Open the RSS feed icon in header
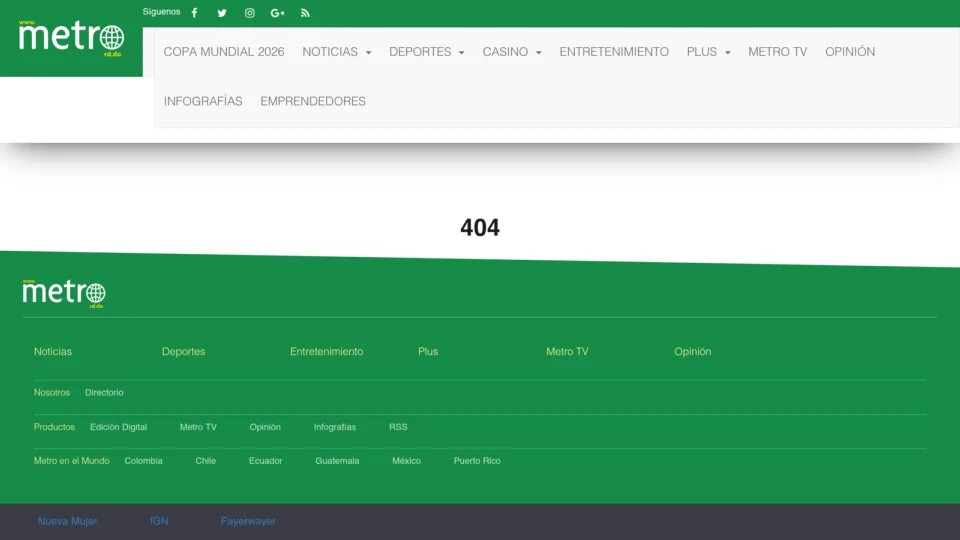The image size is (960, 540). [x=305, y=13]
